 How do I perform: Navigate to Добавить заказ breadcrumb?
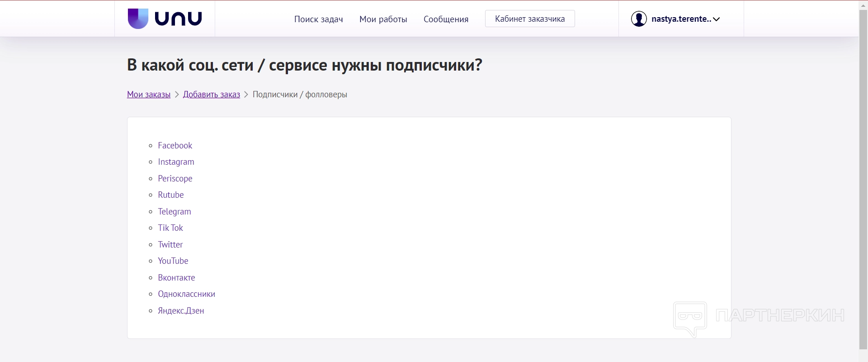pos(211,94)
